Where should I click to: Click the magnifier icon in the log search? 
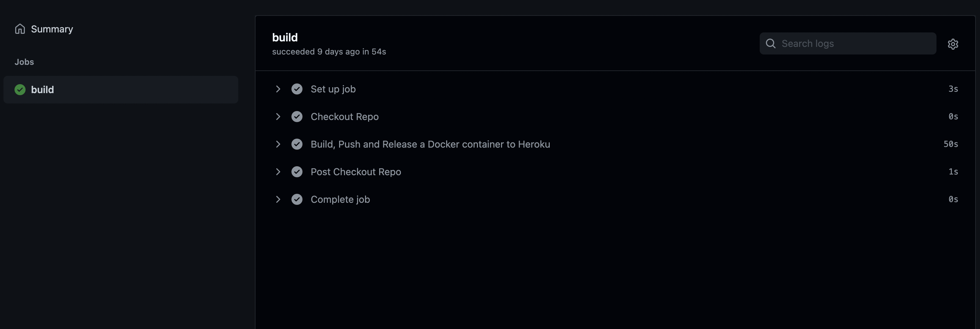coord(770,44)
